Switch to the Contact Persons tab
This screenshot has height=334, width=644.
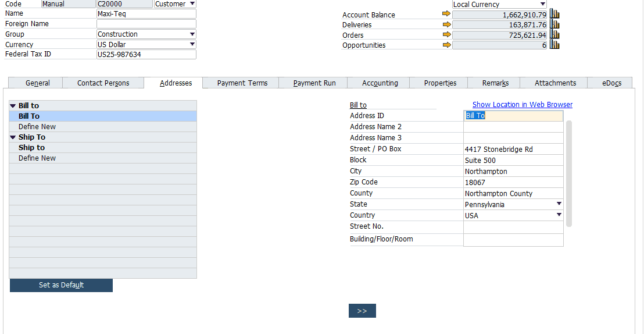[x=103, y=83]
